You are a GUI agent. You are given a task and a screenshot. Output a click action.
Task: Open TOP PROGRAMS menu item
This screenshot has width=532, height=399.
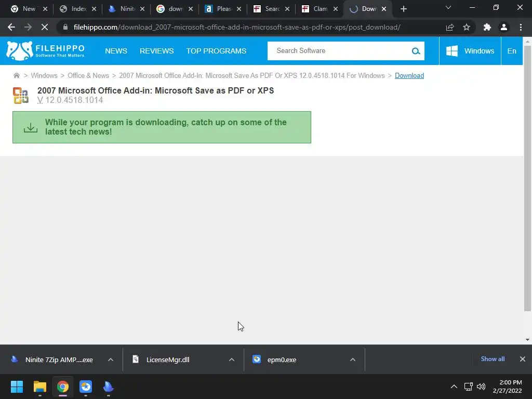coord(216,51)
